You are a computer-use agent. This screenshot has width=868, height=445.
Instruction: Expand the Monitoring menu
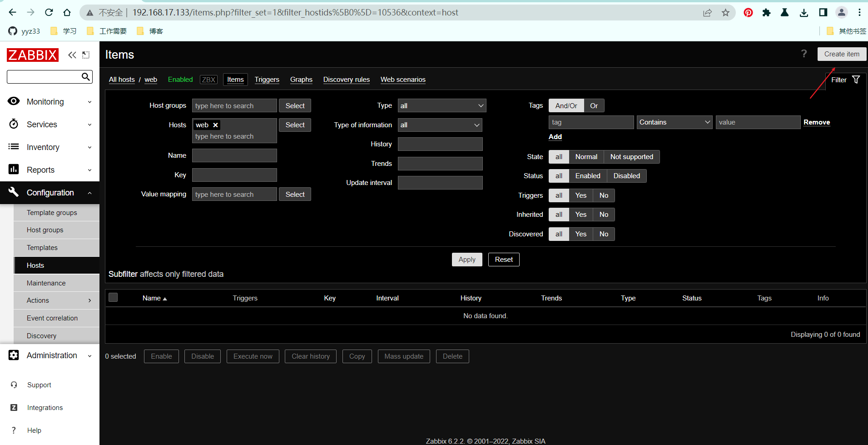pyautogui.click(x=89, y=102)
